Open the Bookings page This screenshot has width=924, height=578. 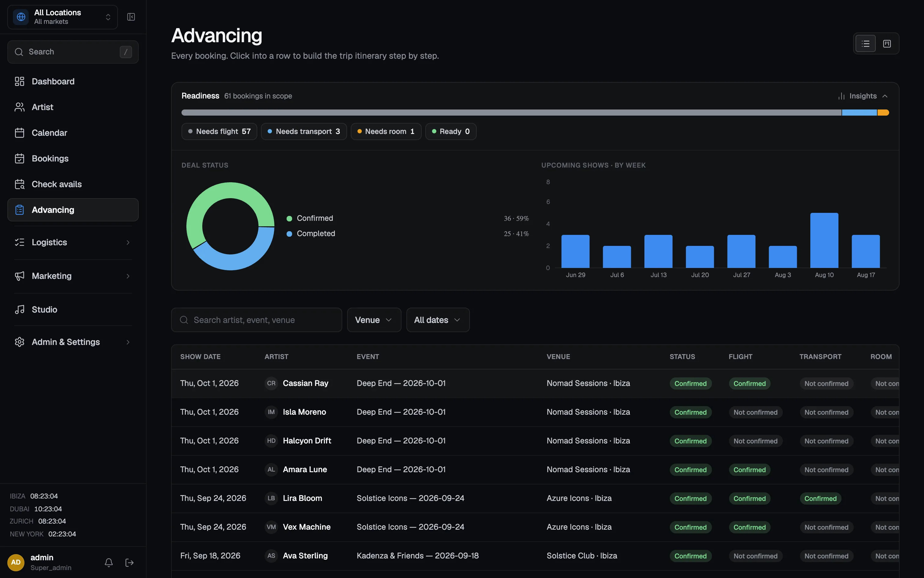click(x=73, y=158)
